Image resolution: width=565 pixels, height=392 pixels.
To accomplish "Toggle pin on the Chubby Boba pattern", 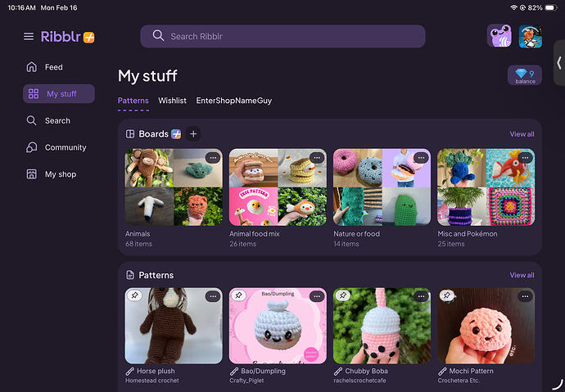I will click(343, 295).
